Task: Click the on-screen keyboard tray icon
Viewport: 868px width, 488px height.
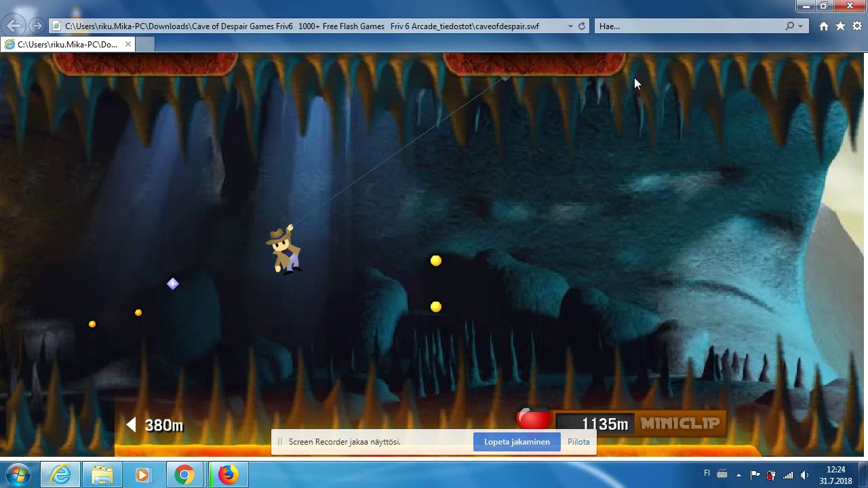Action: tap(722, 474)
